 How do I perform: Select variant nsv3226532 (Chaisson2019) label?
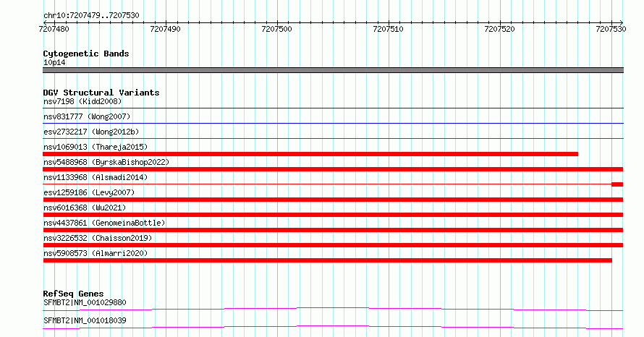point(98,238)
